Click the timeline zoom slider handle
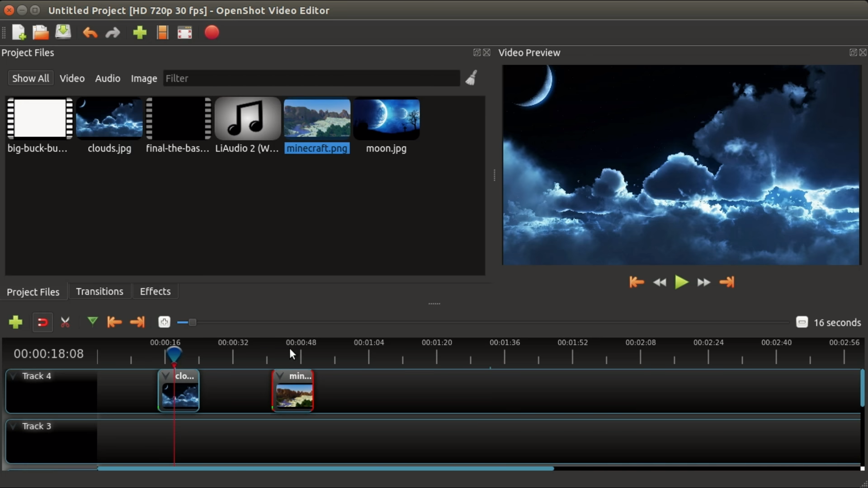This screenshot has width=868, height=488. pos(193,322)
